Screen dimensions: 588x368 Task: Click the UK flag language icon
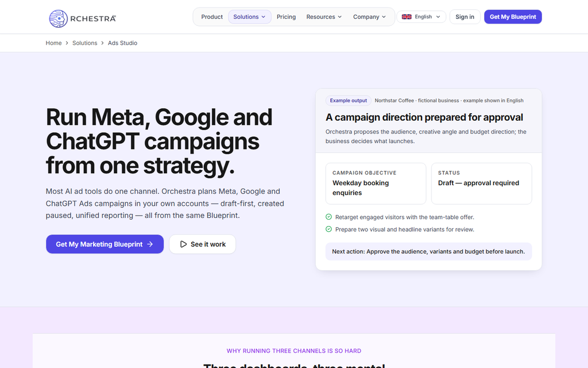pyautogui.click(x=407, y=17)
